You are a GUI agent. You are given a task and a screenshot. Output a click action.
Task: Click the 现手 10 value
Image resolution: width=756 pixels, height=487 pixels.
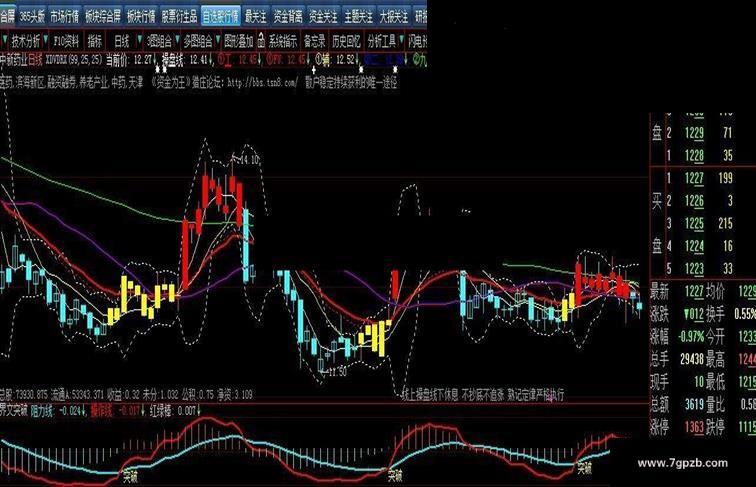pyautogui.click(x=699, y=381)
